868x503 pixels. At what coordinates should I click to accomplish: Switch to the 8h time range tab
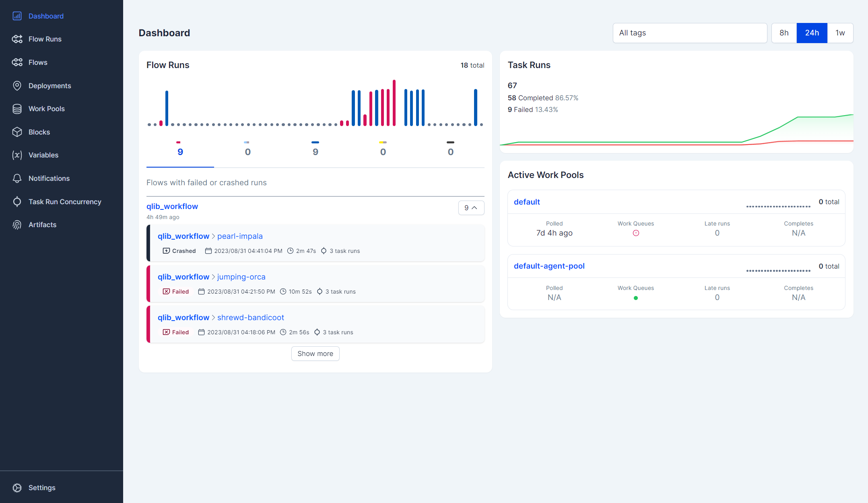(x=783, y=33)
